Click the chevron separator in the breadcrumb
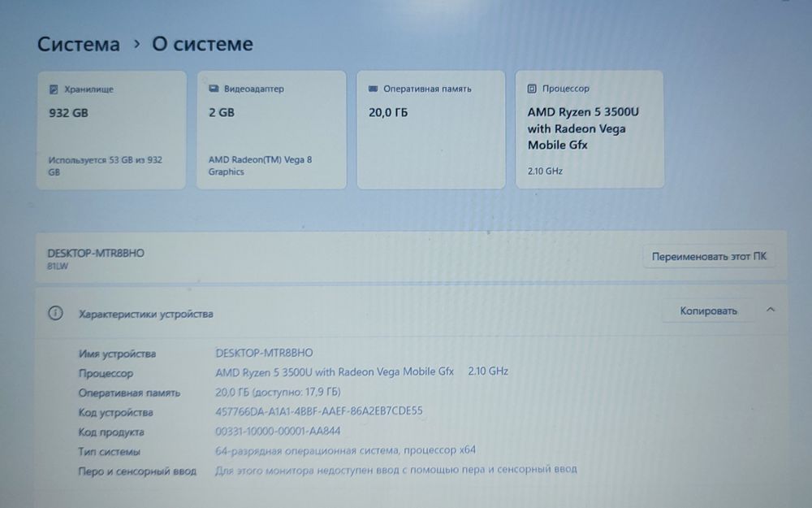The height and width of the screenshot is (508, 812). [136, 44]
